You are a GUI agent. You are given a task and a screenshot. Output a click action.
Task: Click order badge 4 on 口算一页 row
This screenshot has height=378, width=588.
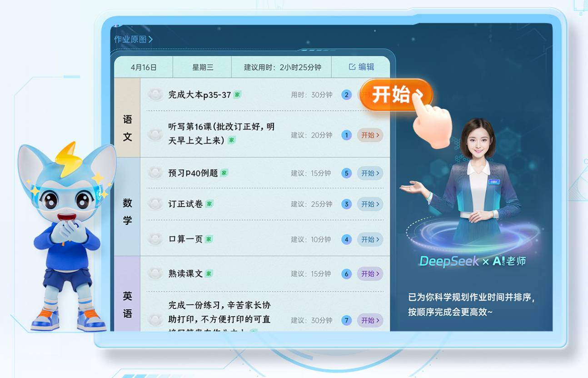click(347, 239)
